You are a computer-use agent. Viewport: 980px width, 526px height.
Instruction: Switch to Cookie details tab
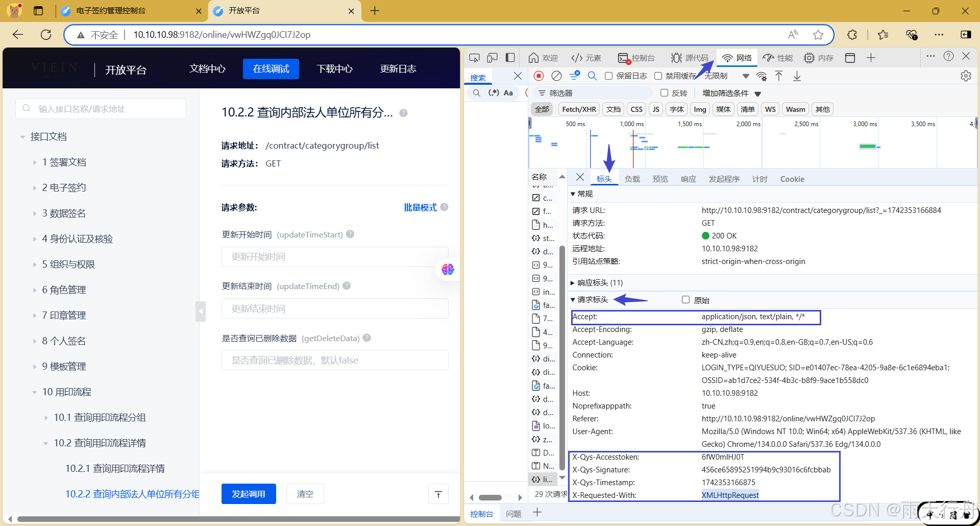(x=792, y=179)
